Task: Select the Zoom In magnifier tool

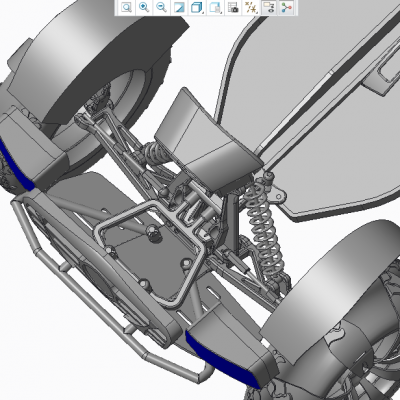Action: pyautogui.click(x=144, y=7)
